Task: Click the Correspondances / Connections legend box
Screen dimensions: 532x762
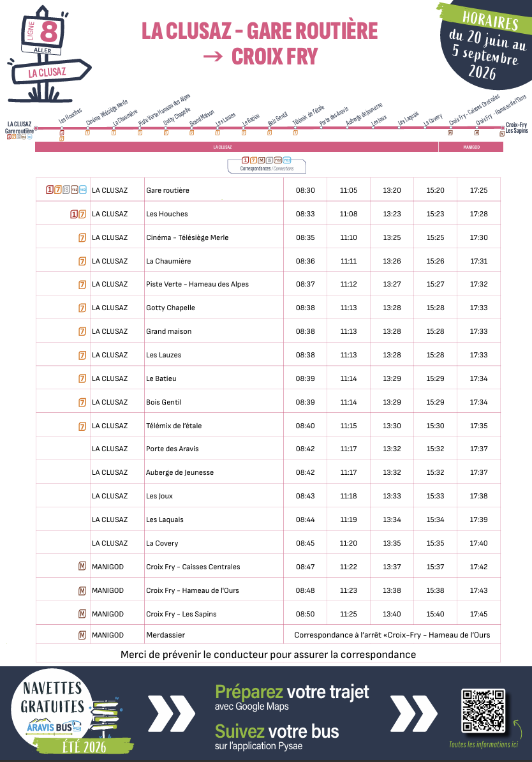Action: pos(267,165)
